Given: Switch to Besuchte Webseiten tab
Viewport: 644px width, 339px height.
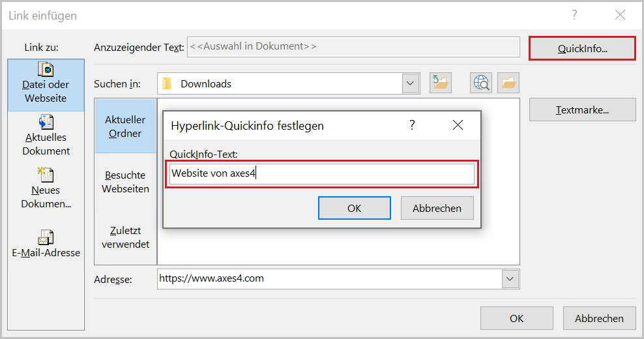Looking at the screenshot, I should click(125, 182).
